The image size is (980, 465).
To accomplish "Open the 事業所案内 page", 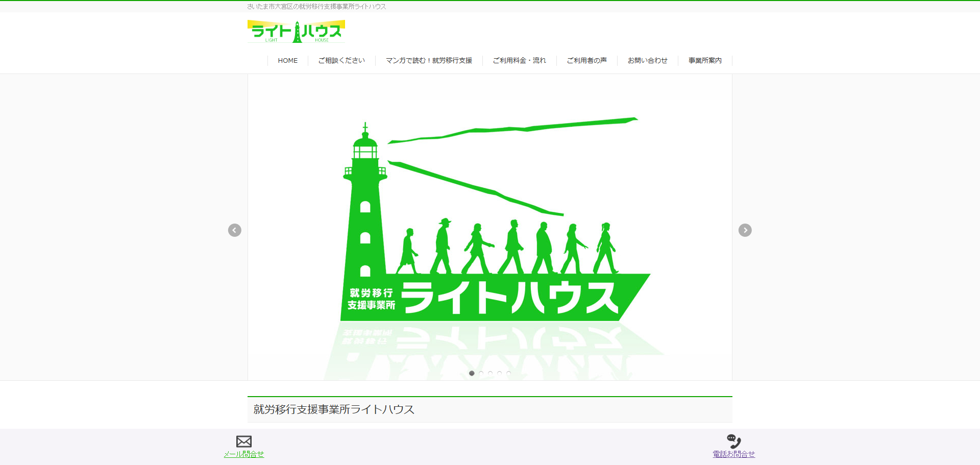I will pos(705,60).
